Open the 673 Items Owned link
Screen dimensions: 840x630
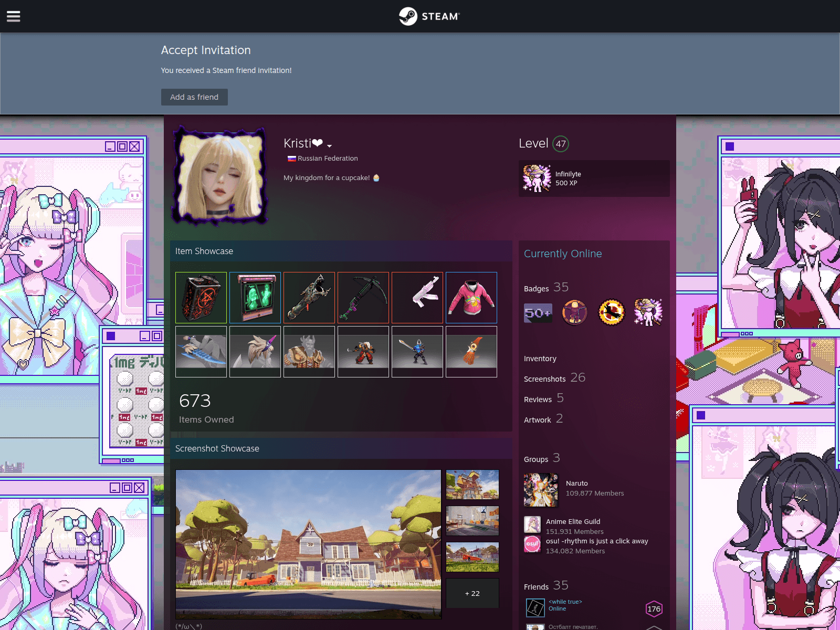point(206,408)
